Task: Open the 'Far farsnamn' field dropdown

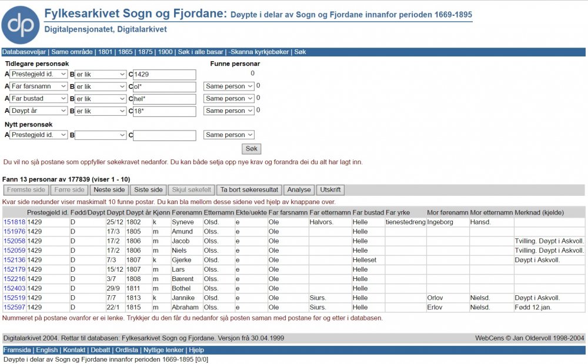Action: tap(39, 86)
